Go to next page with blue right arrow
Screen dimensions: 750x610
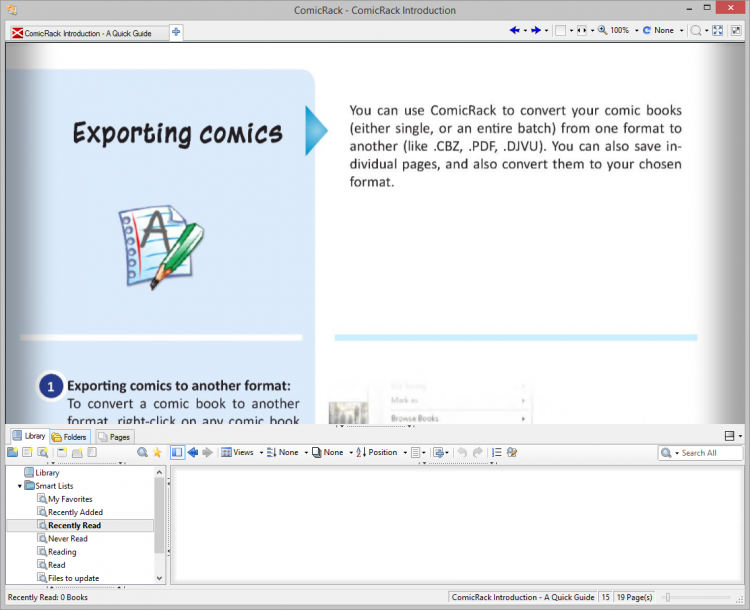click(536, 31)
